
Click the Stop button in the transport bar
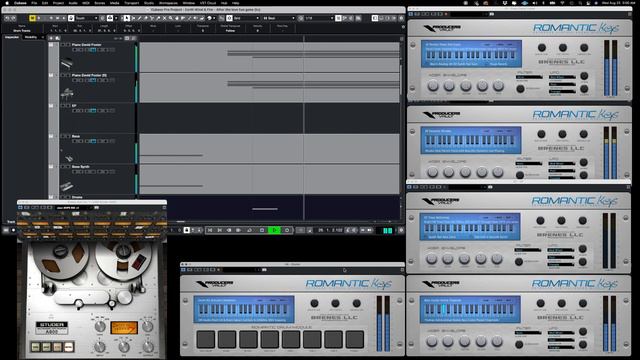(x=262, y=230)
